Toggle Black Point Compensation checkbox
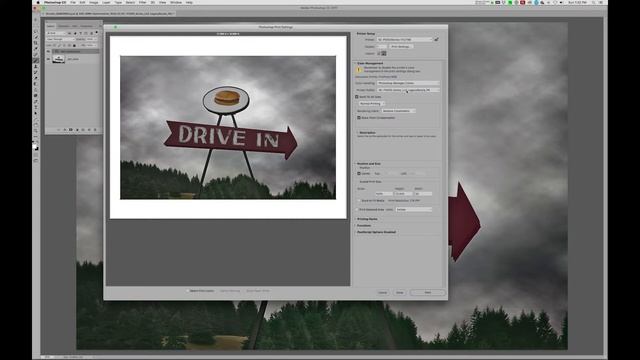The height and width of the screenshot is (360, 640). point(359,118)
